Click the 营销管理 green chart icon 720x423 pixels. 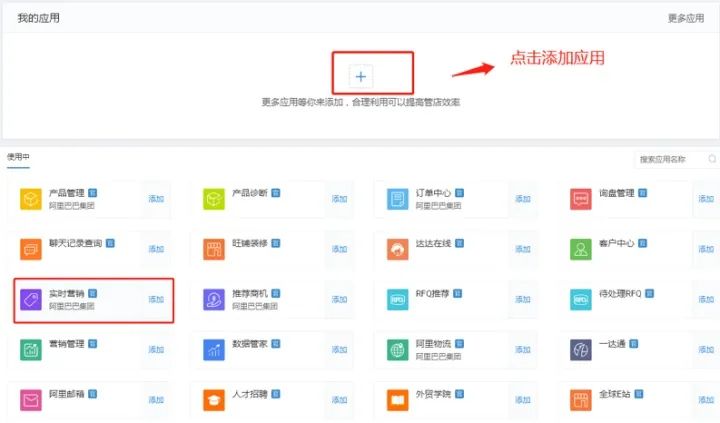[x=31, y=350]
